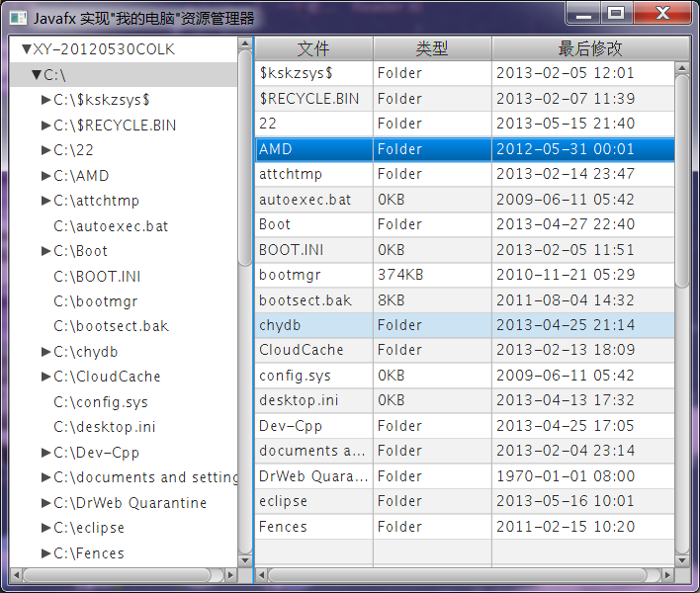Image resolution: width=700 pixels, height=593 pixels.
Task: Select config.sys in the file table
Action: [x=465, y=376]
